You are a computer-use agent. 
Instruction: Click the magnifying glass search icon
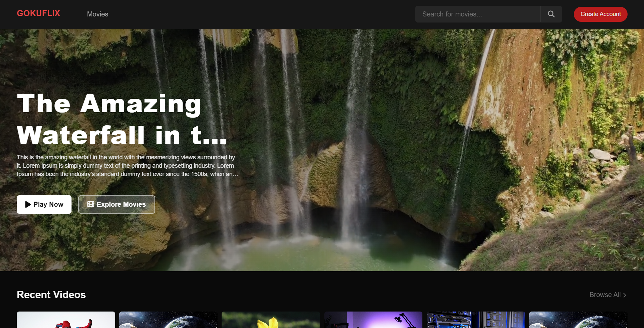[551, 14]
